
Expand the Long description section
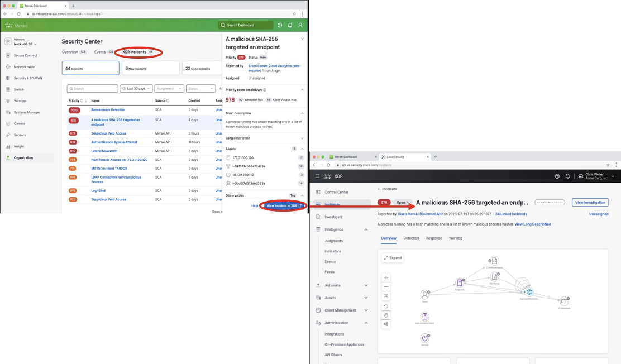click(302, 138)
